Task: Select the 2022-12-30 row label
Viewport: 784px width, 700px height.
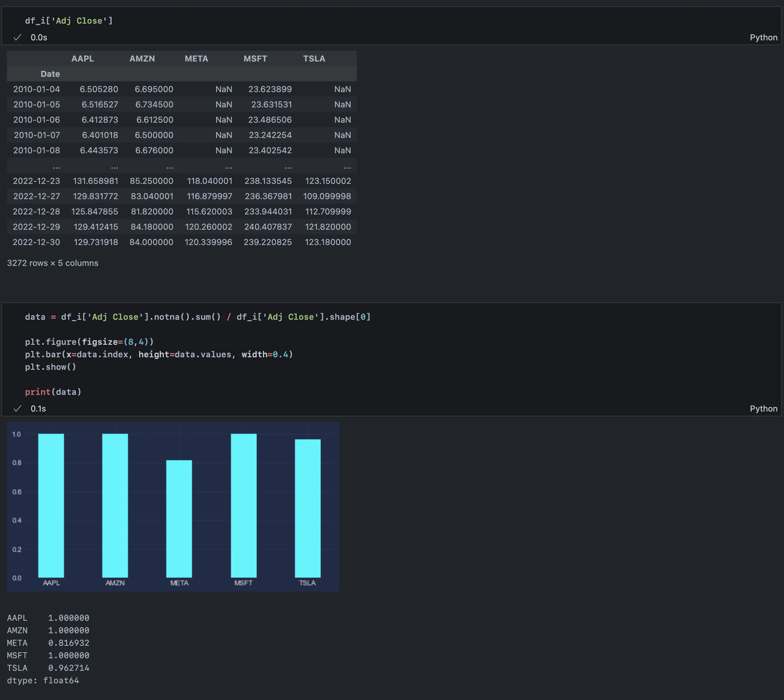Action: click(x=36, y=242)
